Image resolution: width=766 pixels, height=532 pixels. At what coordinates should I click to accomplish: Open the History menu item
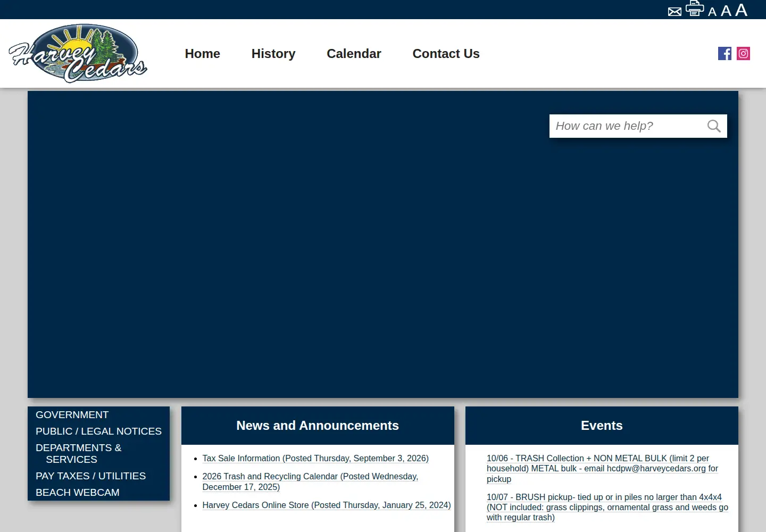click(273, 54)
